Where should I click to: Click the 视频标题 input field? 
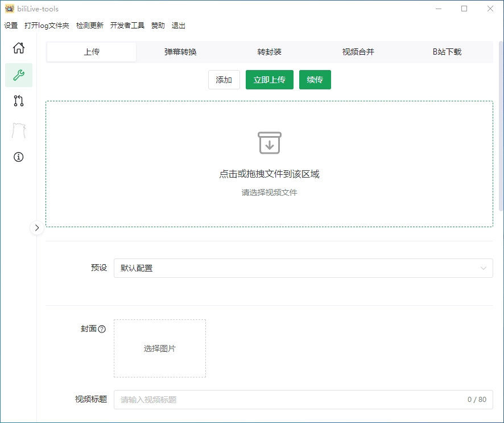(290, 400)
